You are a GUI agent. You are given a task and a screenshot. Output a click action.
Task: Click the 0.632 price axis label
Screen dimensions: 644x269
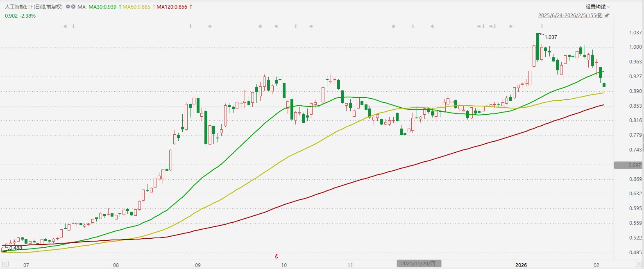[635, 194]
